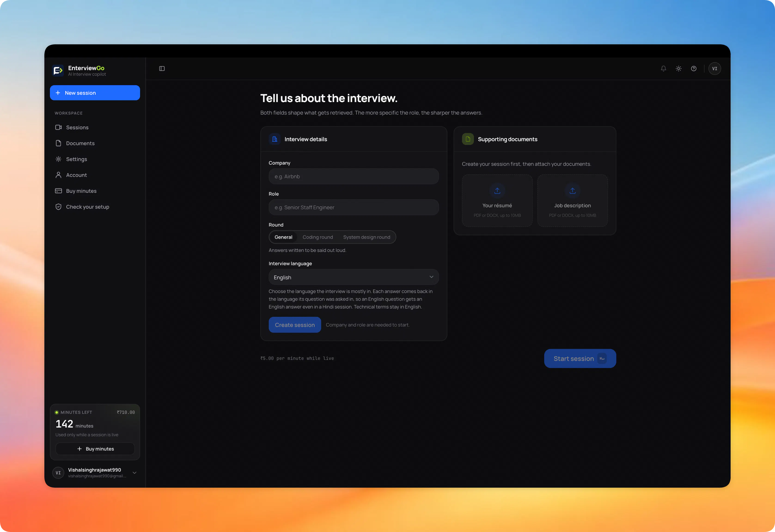Open notifications bell icon
This screenshot has width=775, height=532.
[663, 69]
